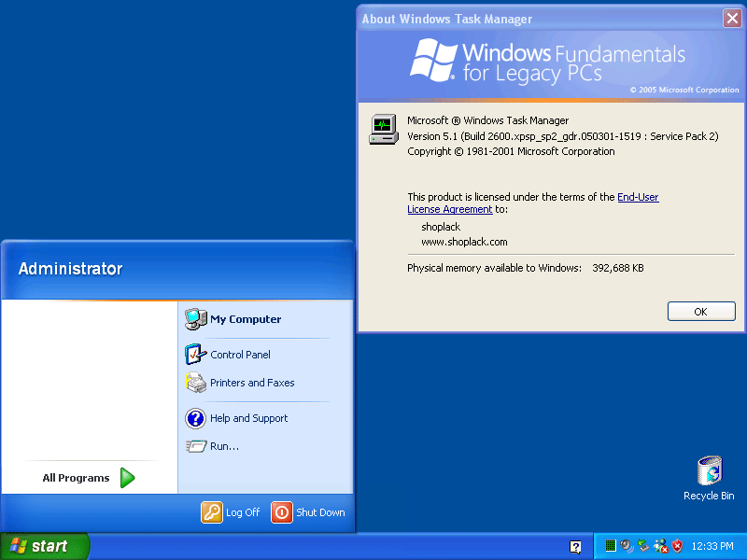
Task: Click the Start button
Action: pos(45,546)
